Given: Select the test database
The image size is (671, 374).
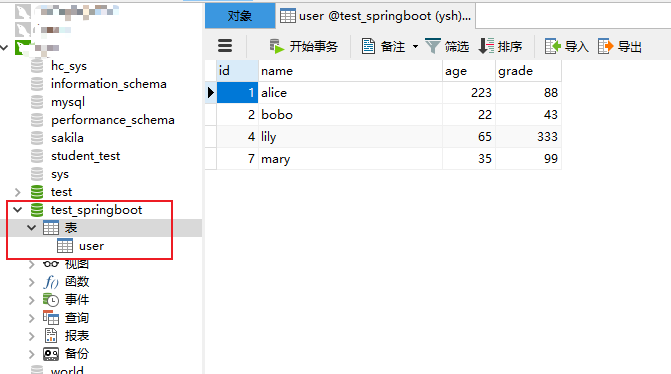Looking at the screenshot, I should pos(62,192).
